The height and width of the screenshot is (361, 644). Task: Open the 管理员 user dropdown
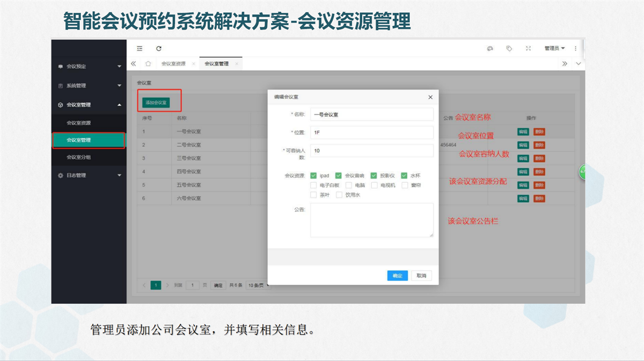554,48
